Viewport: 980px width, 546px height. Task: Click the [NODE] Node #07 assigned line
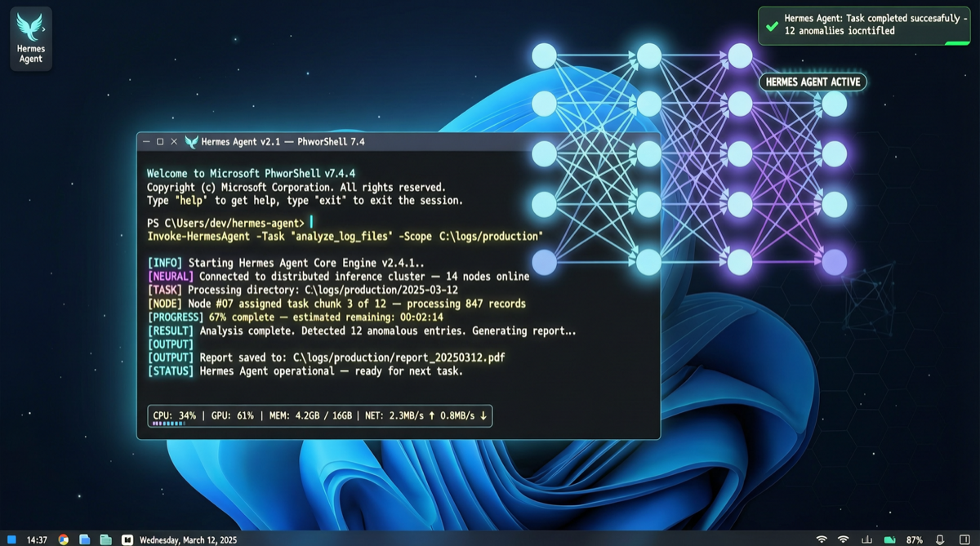point(336,304)
